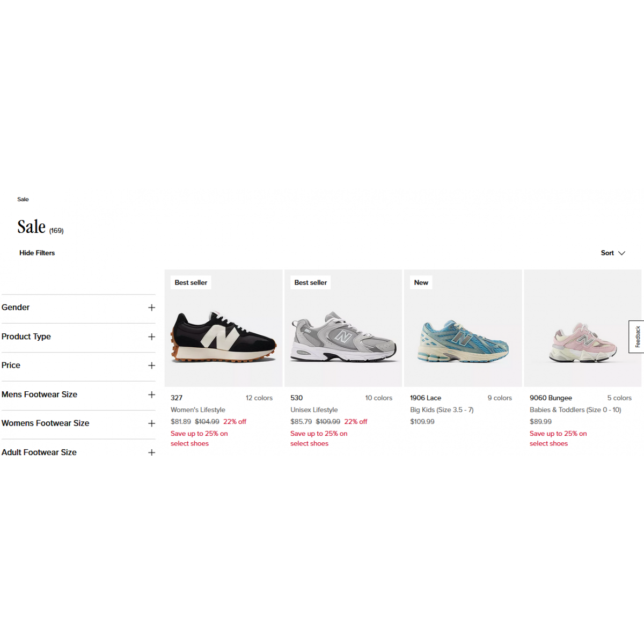View the grey 530 sneaker image
This screenshot has width=644, height=644.
point(343,336)
